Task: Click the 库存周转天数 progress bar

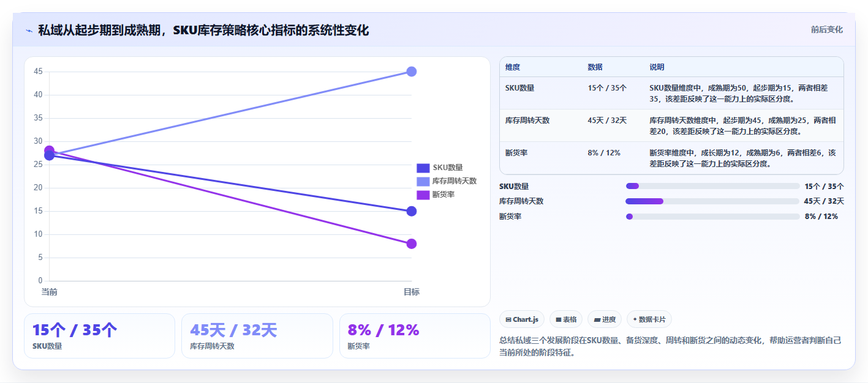Action: tap(712, 201)
